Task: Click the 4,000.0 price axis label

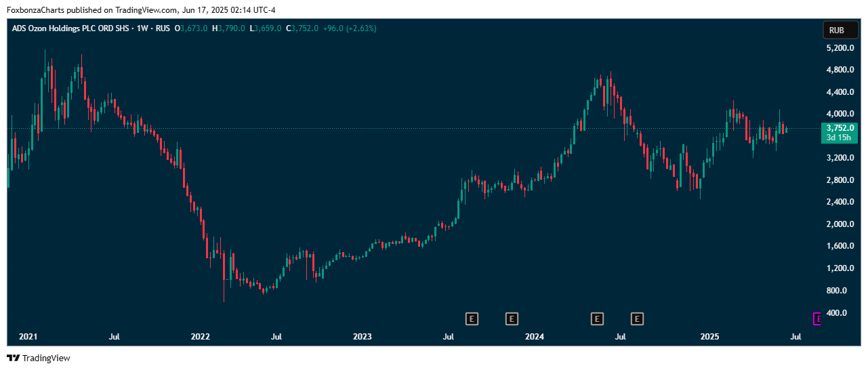Action: 840,114
